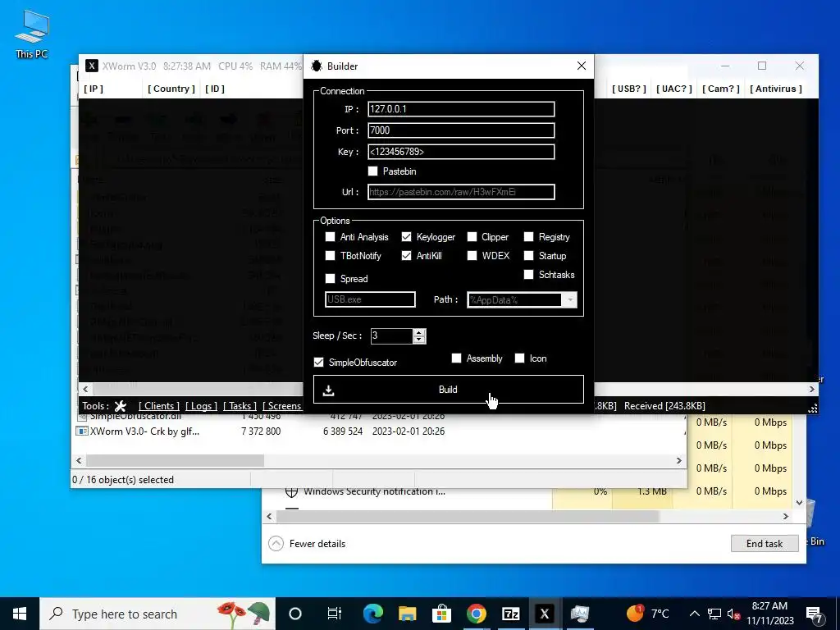The width and height of the screenshot is (840, 630).
Task: Switch to the XWorm taskbar icon
Action: [545, 614]
